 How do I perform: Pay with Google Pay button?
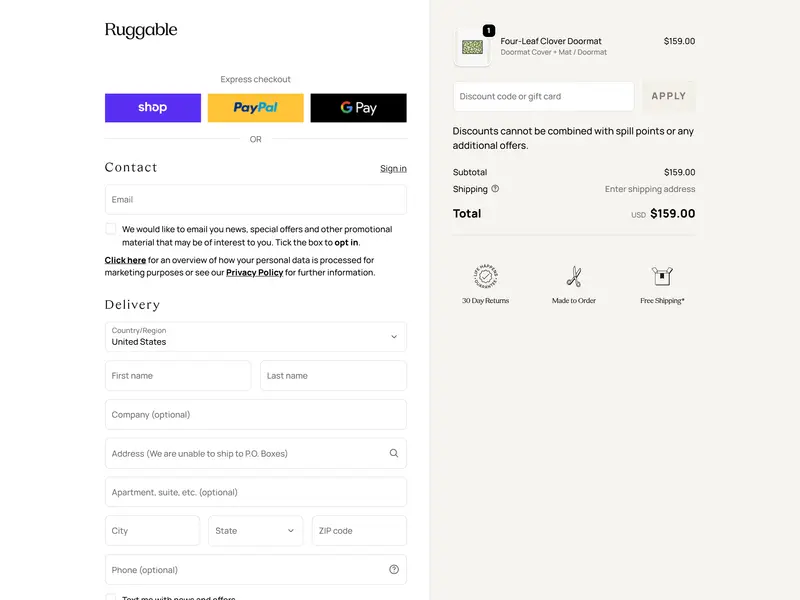pos(358,108)
